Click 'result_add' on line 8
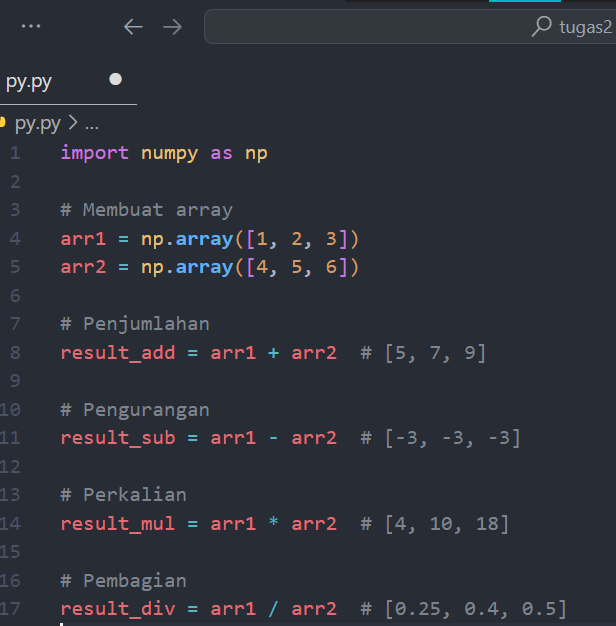Image resolution: width=616 pixels, height=626 pixels. [x=118, y=353]
